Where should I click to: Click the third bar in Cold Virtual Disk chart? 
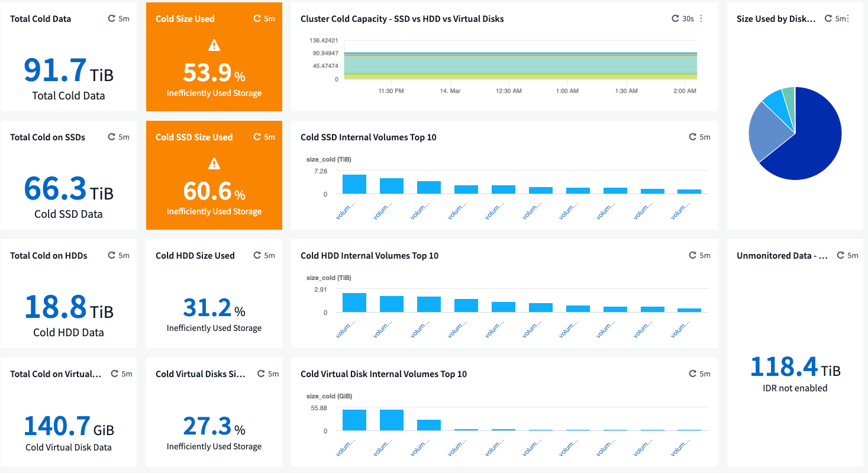429,425
